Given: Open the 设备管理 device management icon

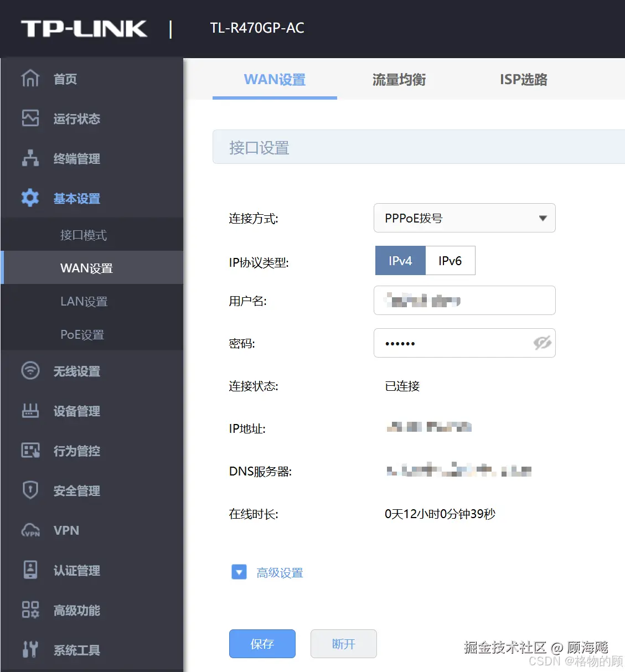Looking at the screenshot, I should pyautogui.click(x=30, y=411).
